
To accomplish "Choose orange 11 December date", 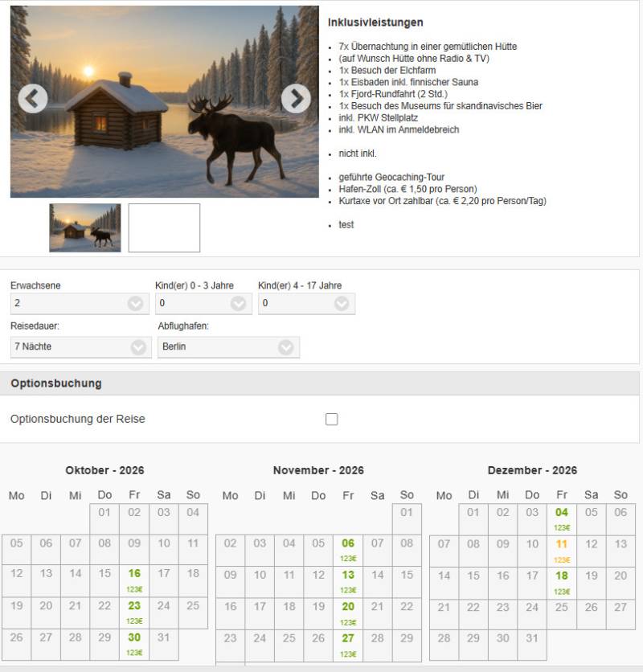I will coord(562,551).
